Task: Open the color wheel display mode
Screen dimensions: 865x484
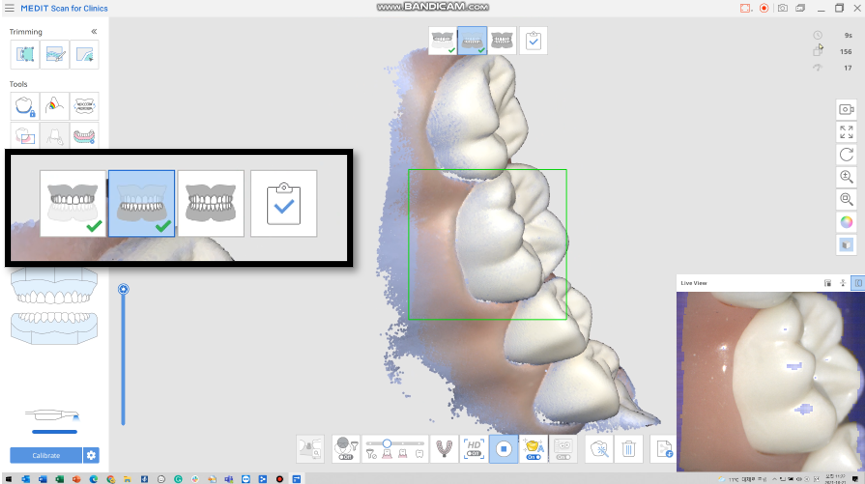Action: tap(846, 222)
